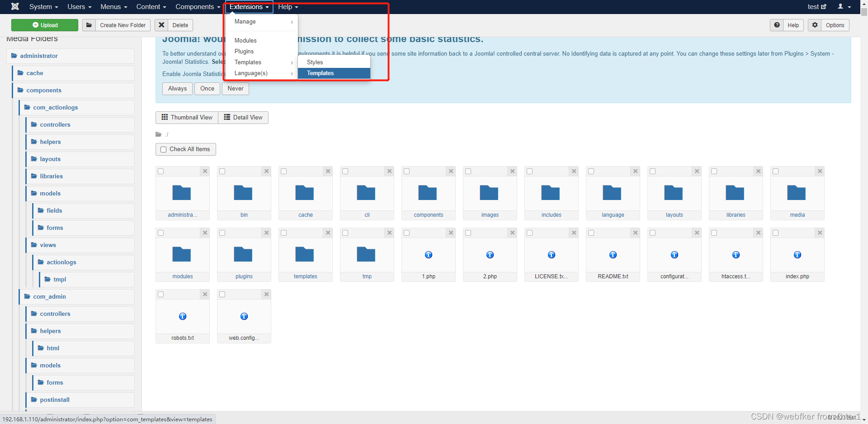Open the Content dropdown menu
The height and width of the screenshot is (424, 868).
point(151,7)
